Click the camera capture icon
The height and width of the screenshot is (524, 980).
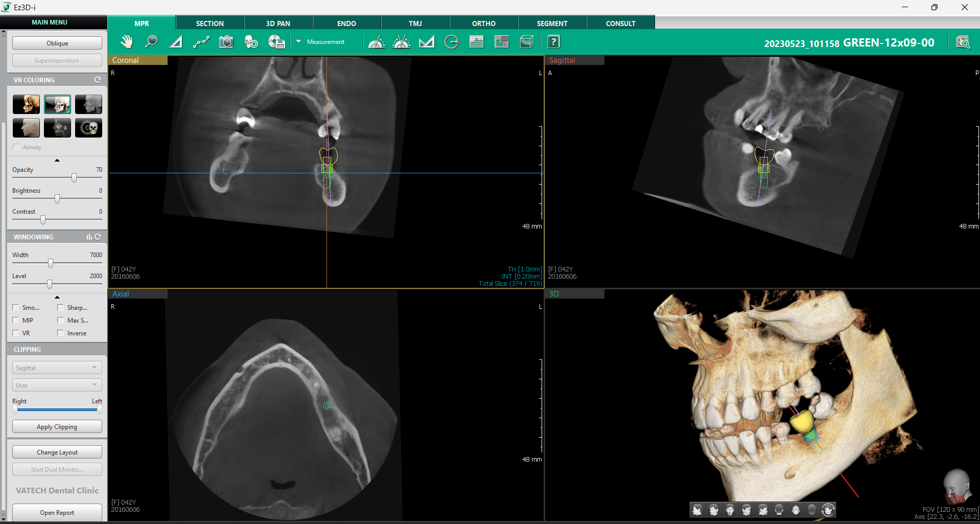click(226, 42)
